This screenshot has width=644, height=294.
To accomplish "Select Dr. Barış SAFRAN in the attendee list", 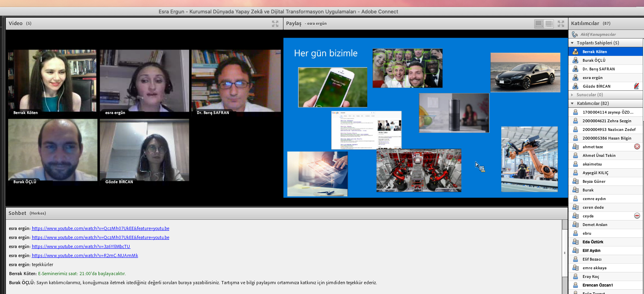I will click(x=598, y=69).
